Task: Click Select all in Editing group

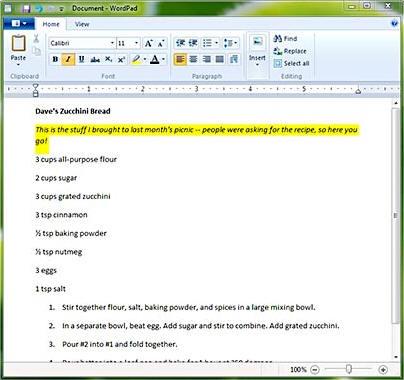Action: (x=291, y=63)
